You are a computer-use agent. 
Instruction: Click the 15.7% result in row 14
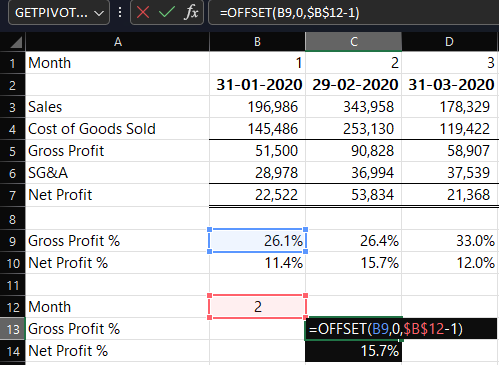353,351
